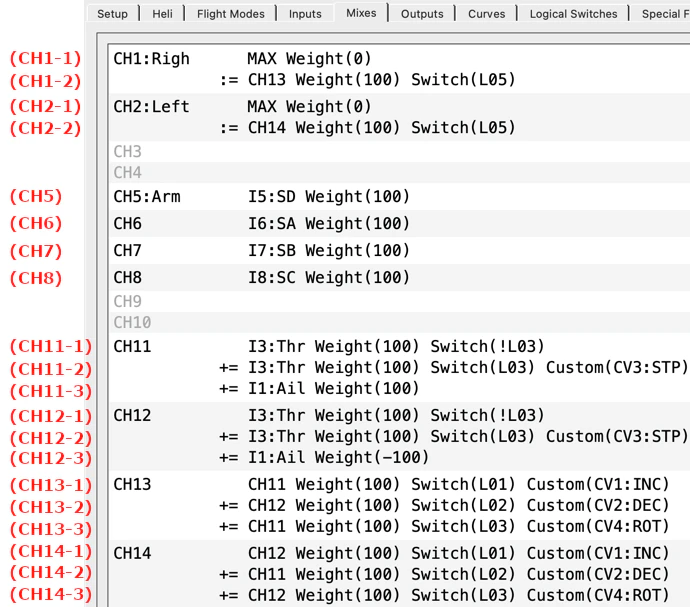
Task: Open the Heli tab
Action: coord(162,14)
